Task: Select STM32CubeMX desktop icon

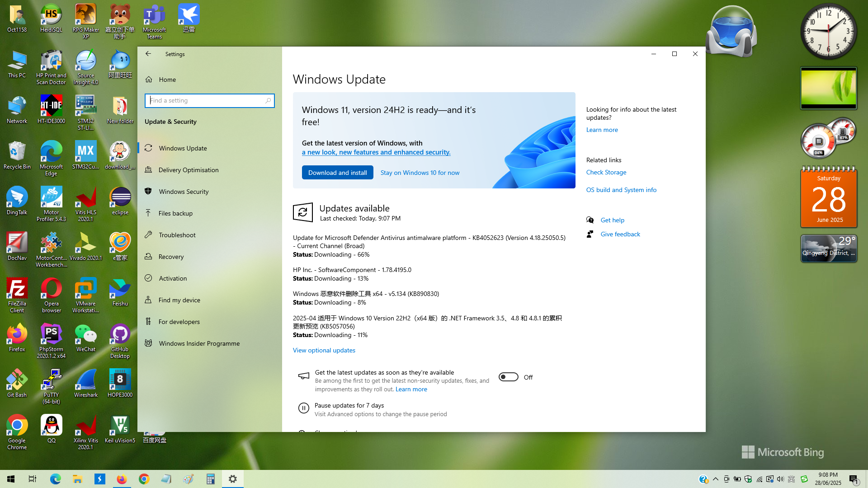Action: pos(85,155)
